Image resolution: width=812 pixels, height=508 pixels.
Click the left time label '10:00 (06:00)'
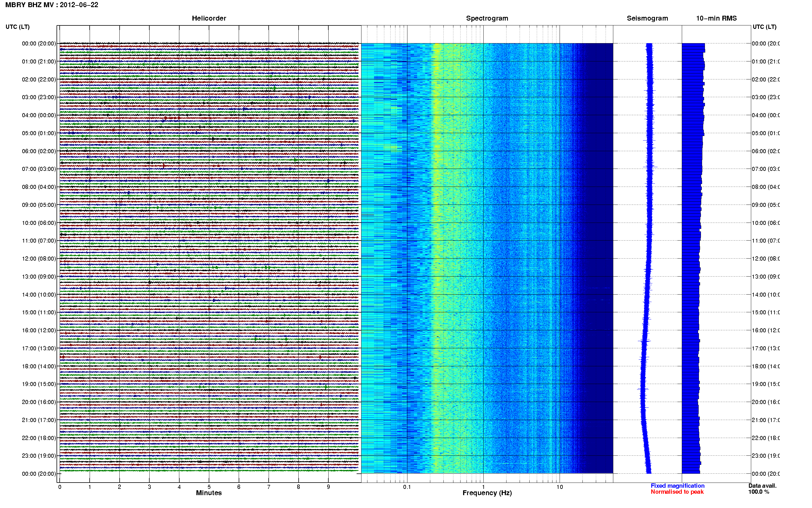point(39,223)
